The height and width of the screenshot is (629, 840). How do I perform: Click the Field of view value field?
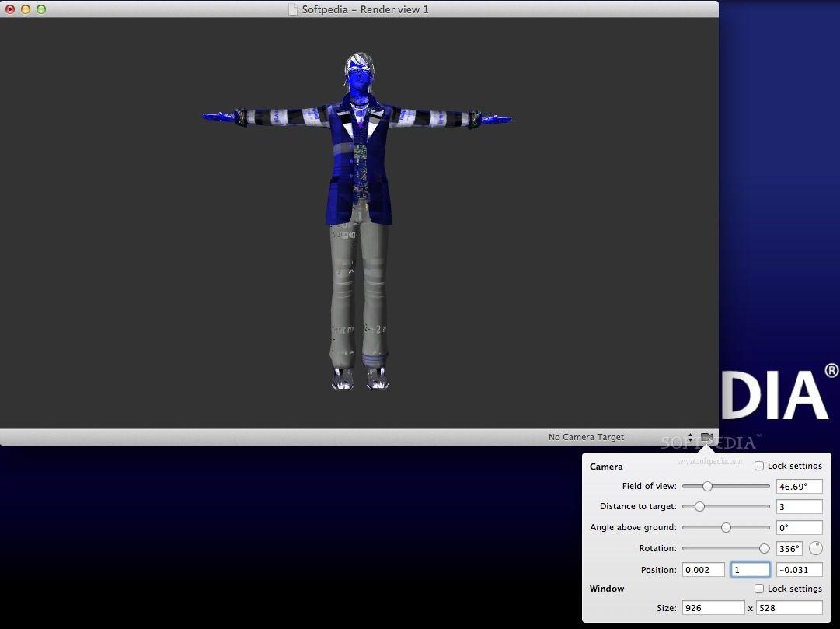pos(800,487)
